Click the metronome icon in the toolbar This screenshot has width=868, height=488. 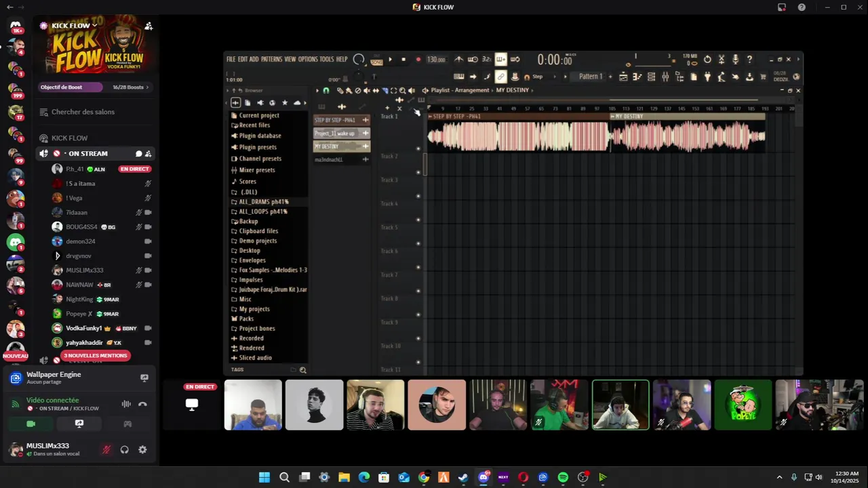[x=458, y=60]
